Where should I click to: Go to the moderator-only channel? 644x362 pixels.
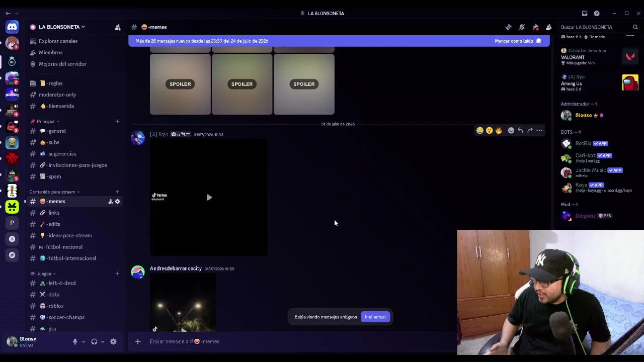75,95
